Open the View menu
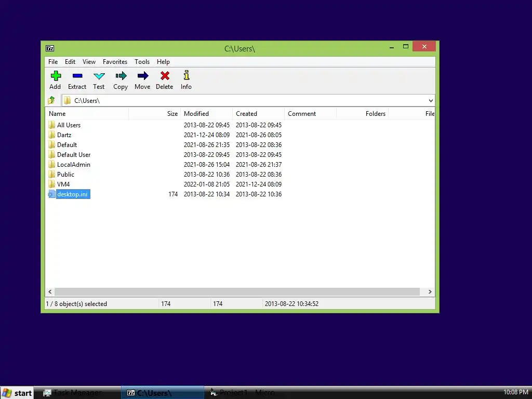The image size is (532, 399). [x=89, y=62]
